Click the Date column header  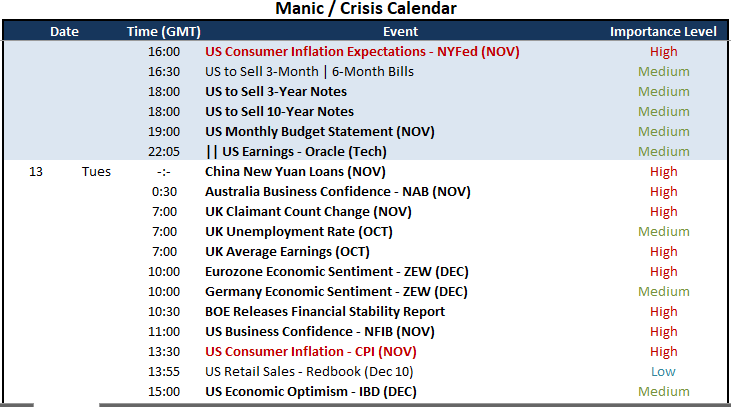pyautogui.click(x=64, y=32)
